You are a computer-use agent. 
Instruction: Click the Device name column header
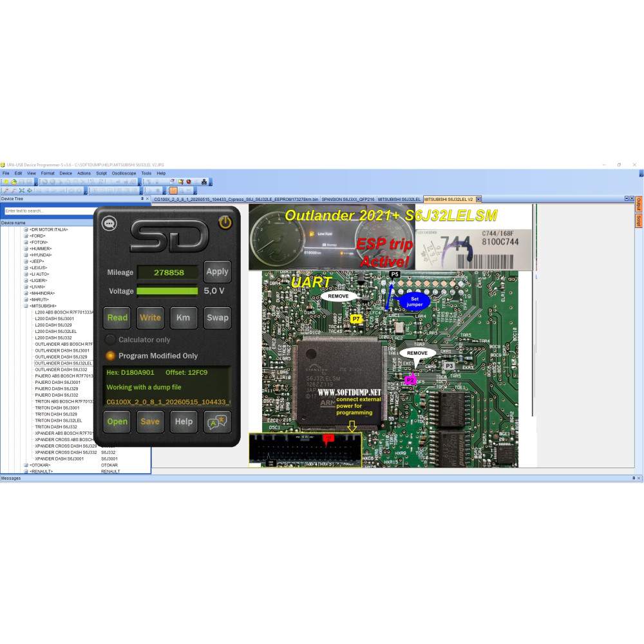47,223
